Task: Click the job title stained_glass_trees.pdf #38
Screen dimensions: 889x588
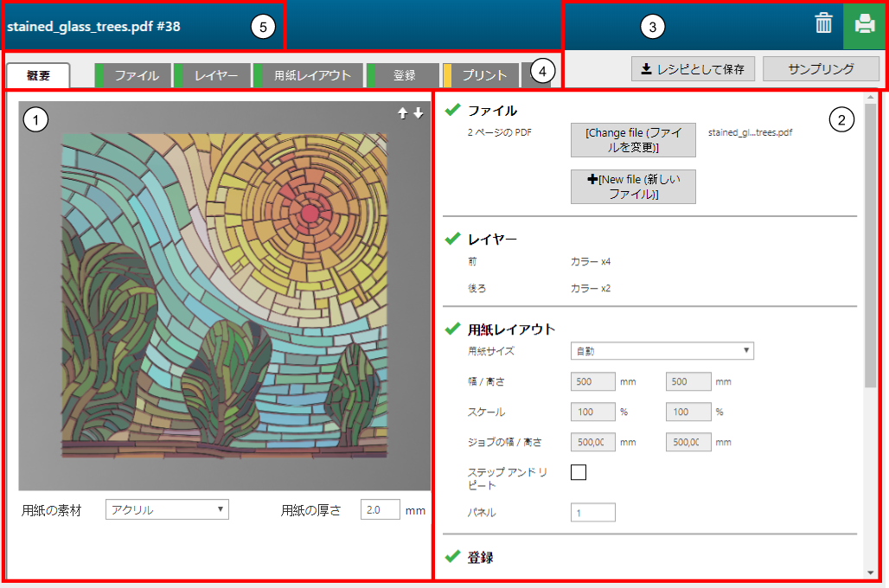Action: (93, 27)
